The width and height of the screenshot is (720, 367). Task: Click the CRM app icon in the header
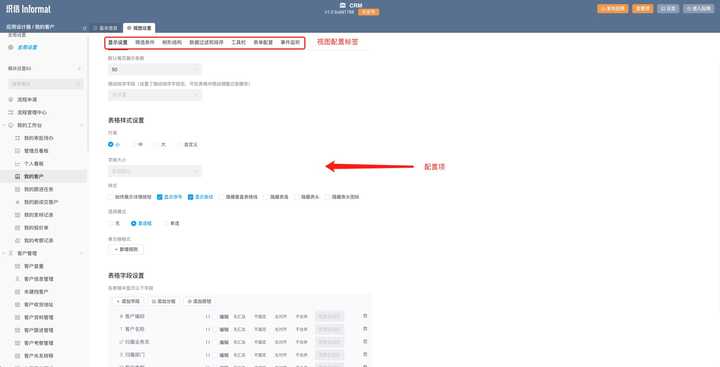click(343, 5)
